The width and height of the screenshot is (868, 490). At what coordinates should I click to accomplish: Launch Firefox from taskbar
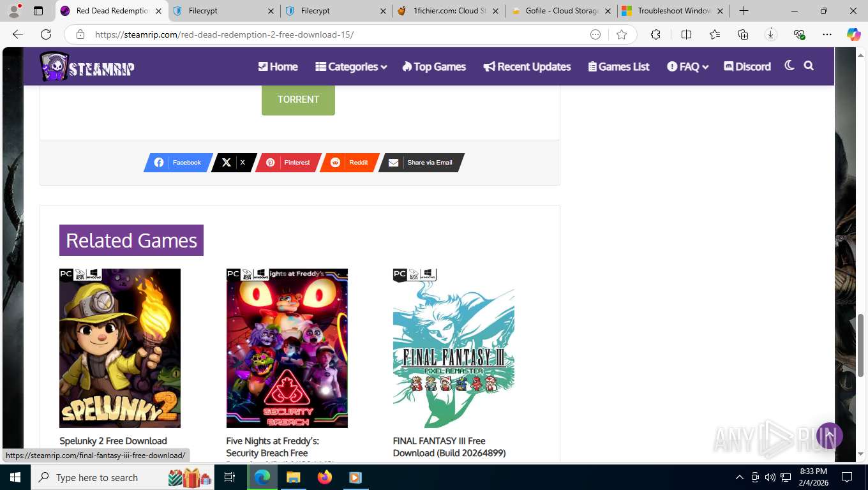[x=325, y=477]
